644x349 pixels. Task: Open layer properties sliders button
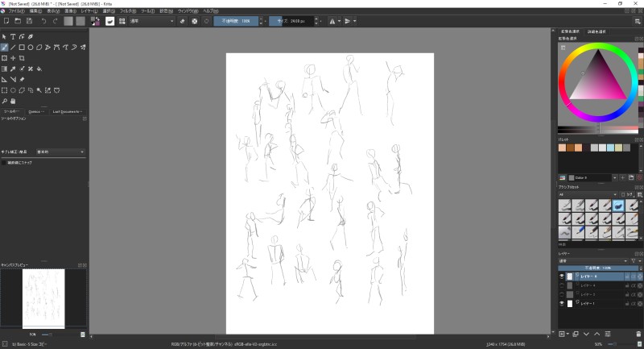point(608,334)
